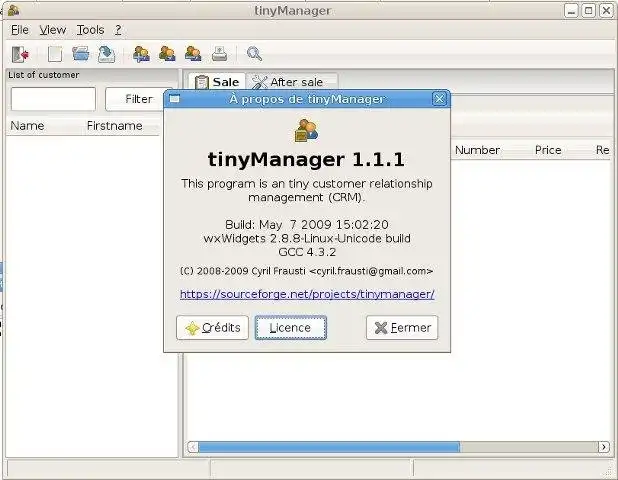Click the tinyManager app icon in main title bar
The height and width of the screenshot is (480, 618).
click(13, 10)
